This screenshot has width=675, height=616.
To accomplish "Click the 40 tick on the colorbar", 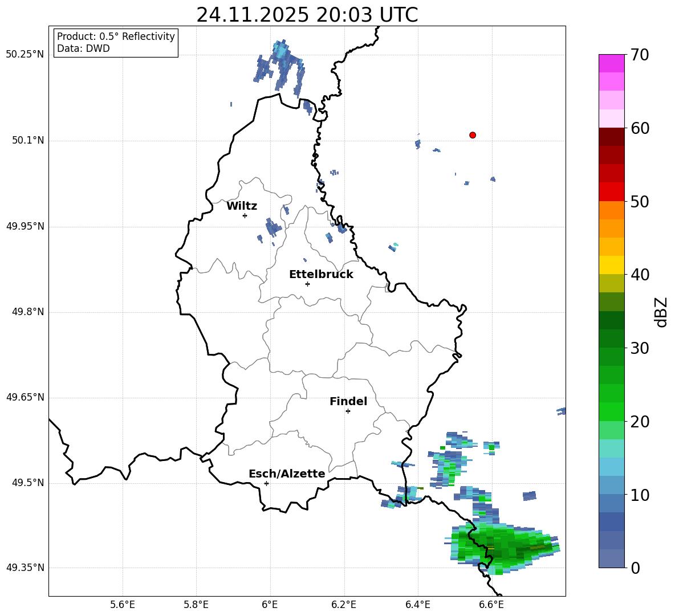I will pyautogui.click(x=639, y=275).
